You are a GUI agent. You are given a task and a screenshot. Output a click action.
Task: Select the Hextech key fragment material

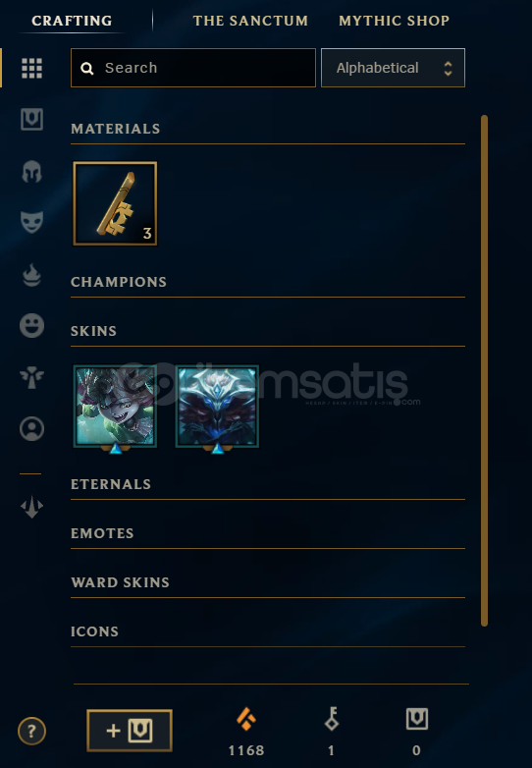pos(116,203)
